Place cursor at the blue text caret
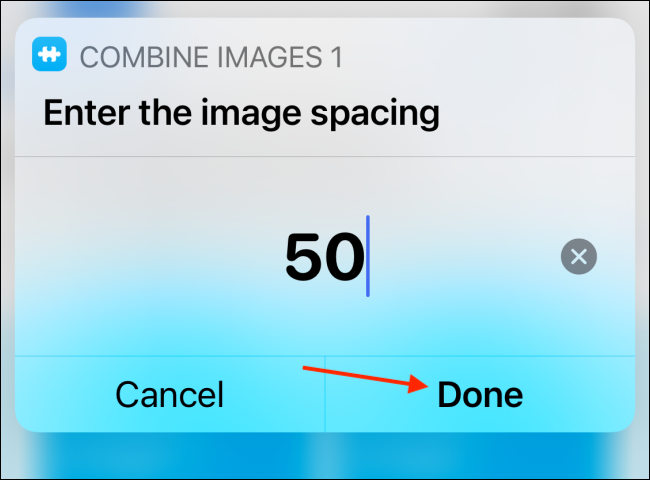 point(368,257)
